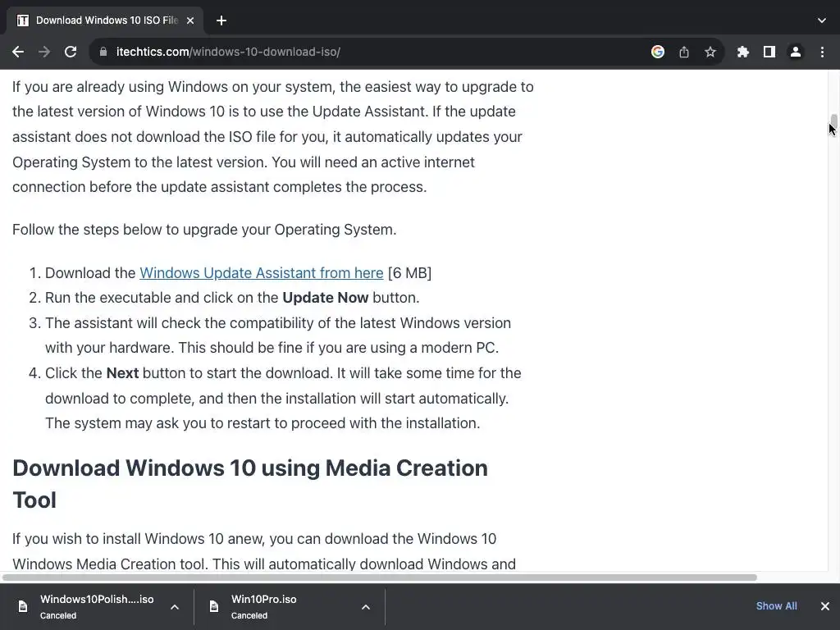Screen dimensions: 840x630
Task: Share this page using the share icon
Action: [683, 52]
